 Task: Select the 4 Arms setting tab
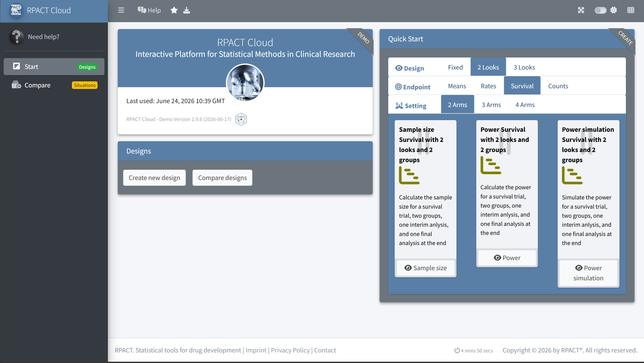click(525, 105)
